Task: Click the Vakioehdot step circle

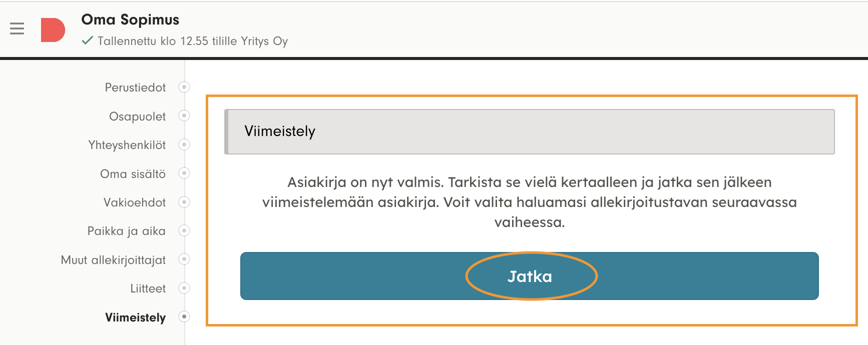Action: point(184,202)
